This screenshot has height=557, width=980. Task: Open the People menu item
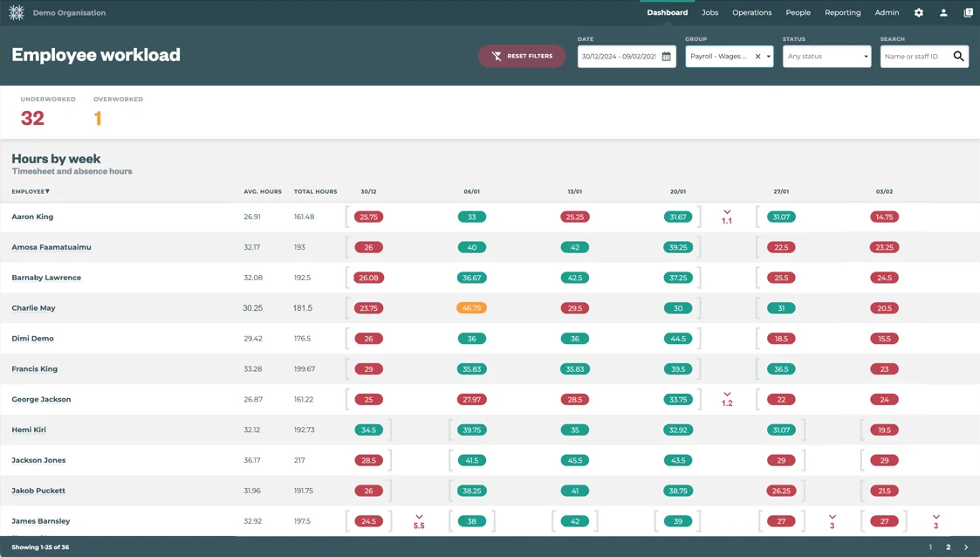click(x=798, y=12)
